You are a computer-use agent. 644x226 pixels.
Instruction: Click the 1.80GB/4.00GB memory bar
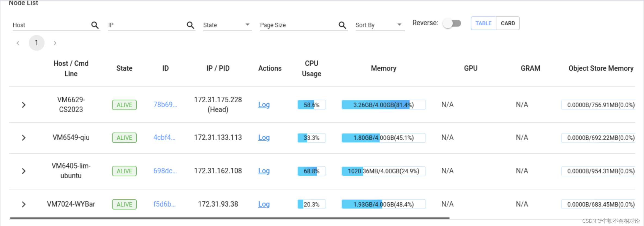click(x=384, y=138)
